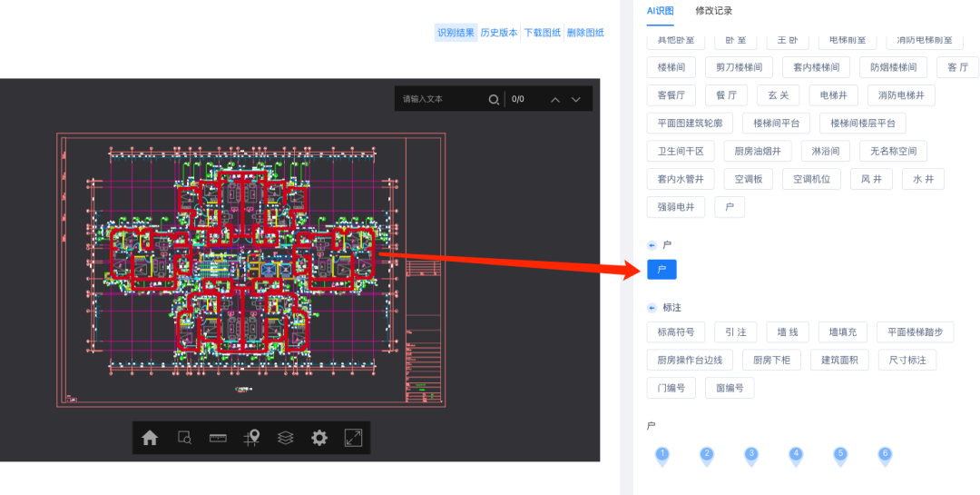
Task: Select location marker number 6
Action: point(885,457)
